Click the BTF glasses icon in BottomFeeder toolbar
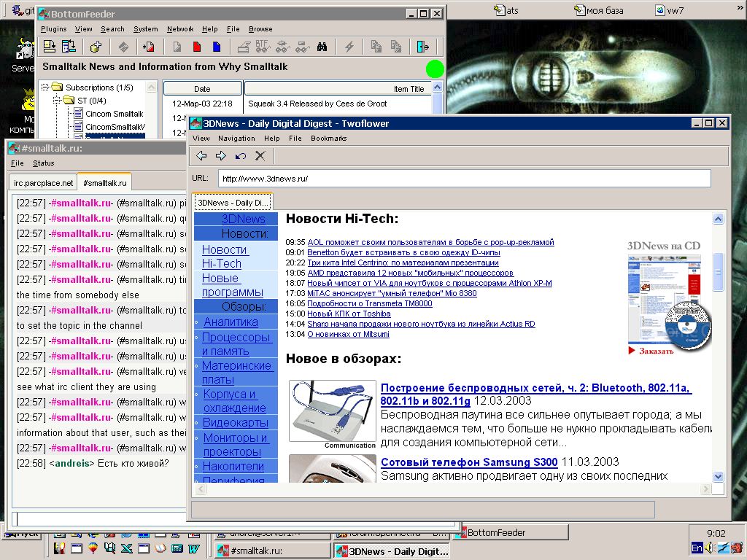 click(263, 46)
